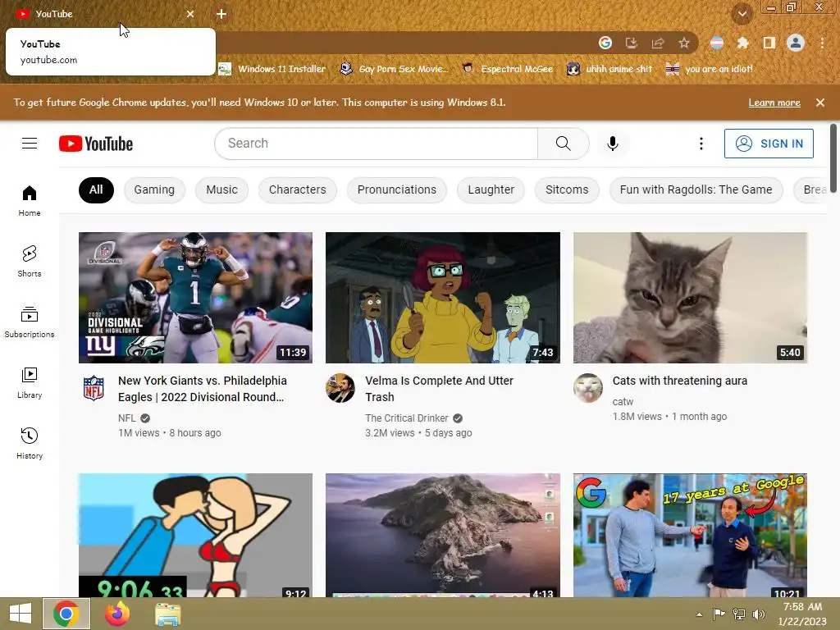Click catw channel name
The image size is (840, 630).
pos(623,402)
